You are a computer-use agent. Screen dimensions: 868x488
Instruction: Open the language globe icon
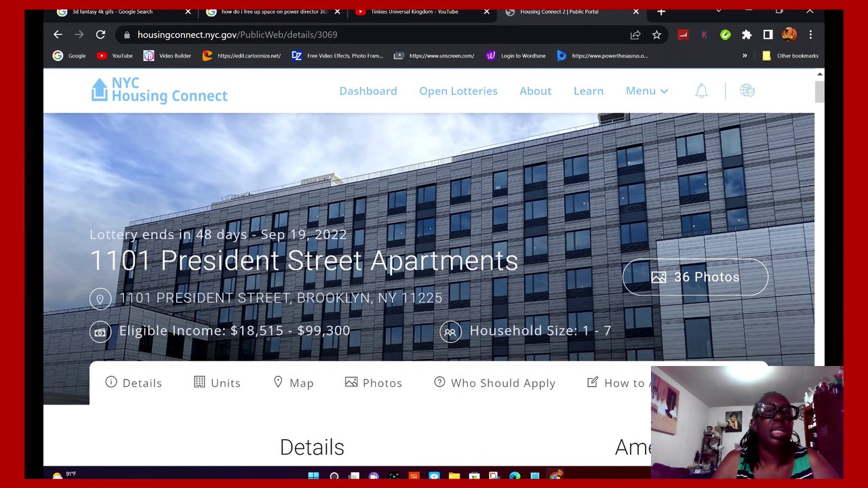(747, 91)
